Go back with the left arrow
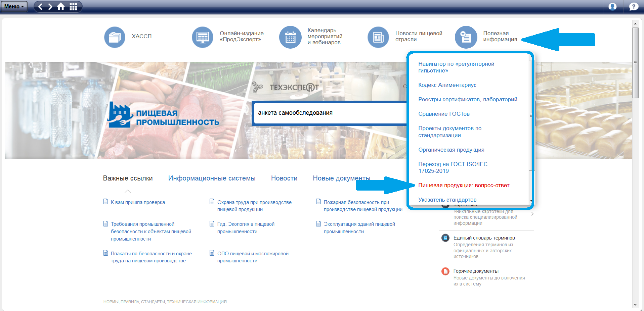Screen dimensions: 644x311 (40, 6)
